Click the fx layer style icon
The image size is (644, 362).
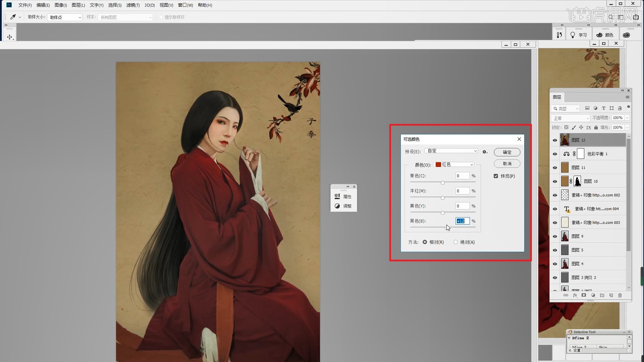pyautogui.click(x=575, y=295)
